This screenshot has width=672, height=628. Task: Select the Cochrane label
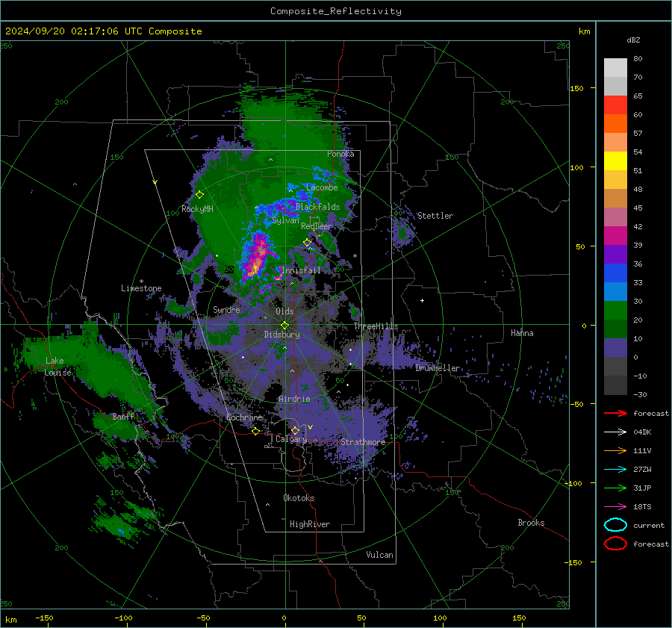(244, 417)
